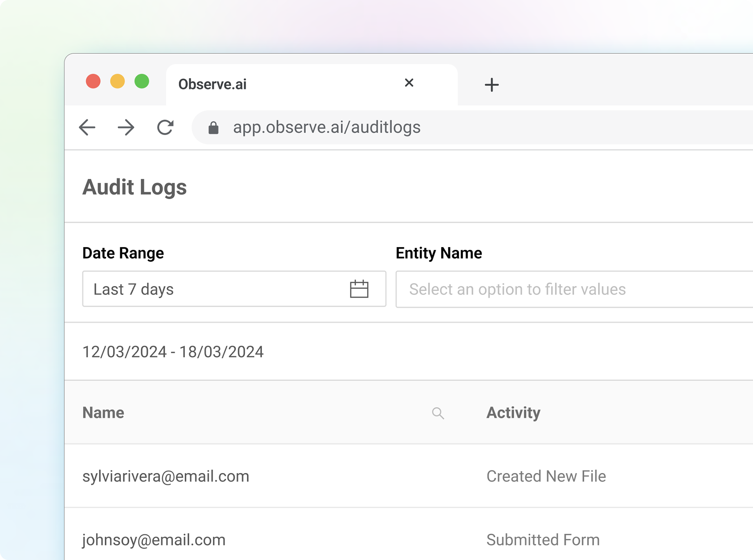Image resolution: width=753 pixels, height=560 pixels.
Task: Go back using the browser back arrow
Action: (x=87, y=127)
